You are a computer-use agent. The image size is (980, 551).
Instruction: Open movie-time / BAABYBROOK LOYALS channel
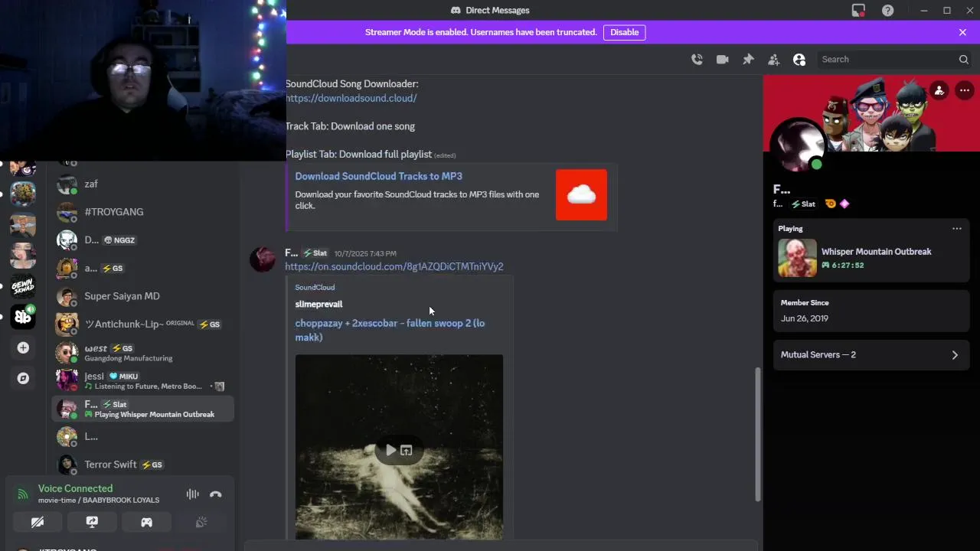pos(99,500)
